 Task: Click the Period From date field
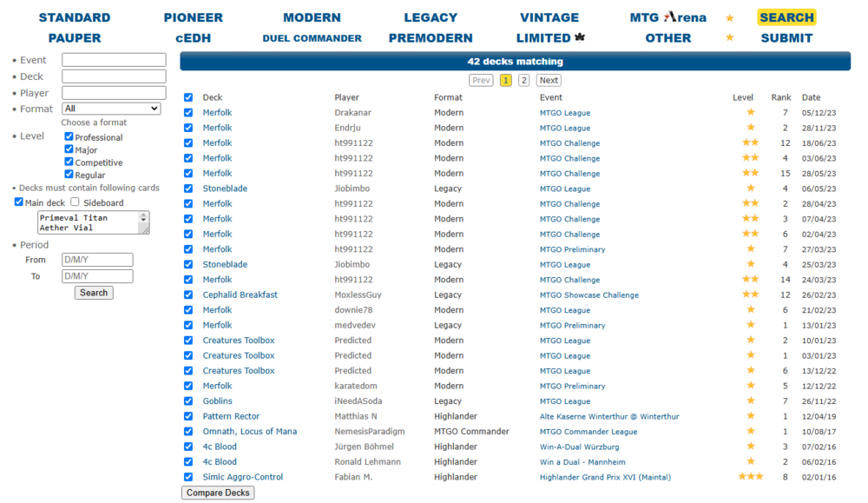click(97, 260)
